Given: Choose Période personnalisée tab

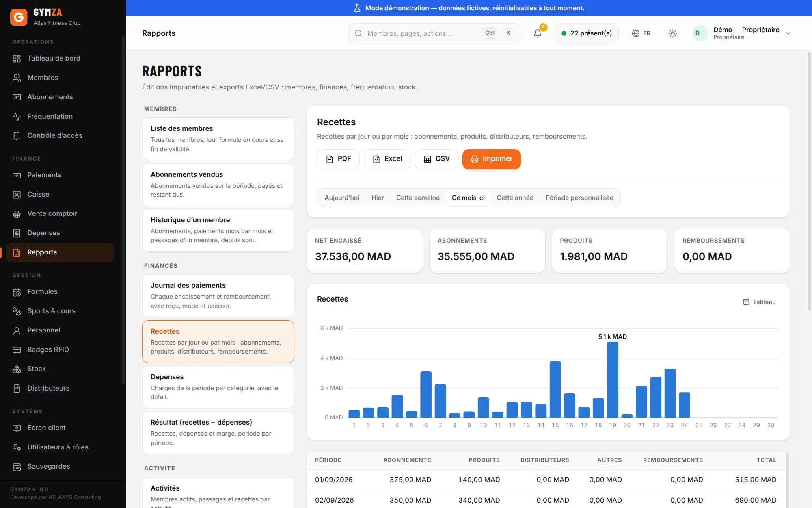Looking at the screenshot, I should 579,198.
